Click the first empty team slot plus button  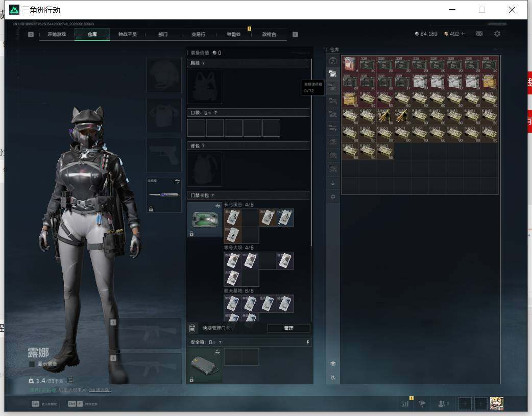(x=465, y=404)
